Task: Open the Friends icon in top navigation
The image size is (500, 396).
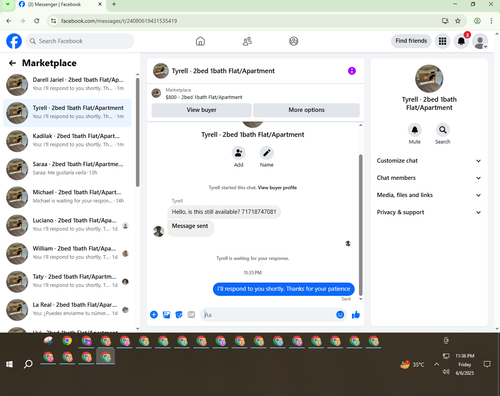Action: (x=247, y=41)
